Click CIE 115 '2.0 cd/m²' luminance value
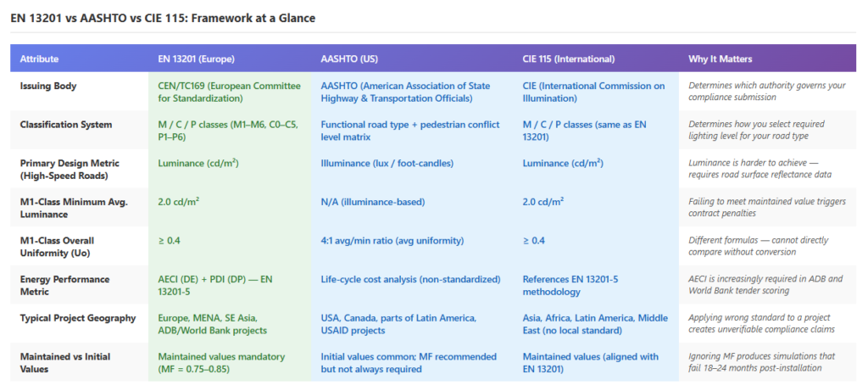Image resolution: width=868 pixels, height=391 pixels. point(543,202)
